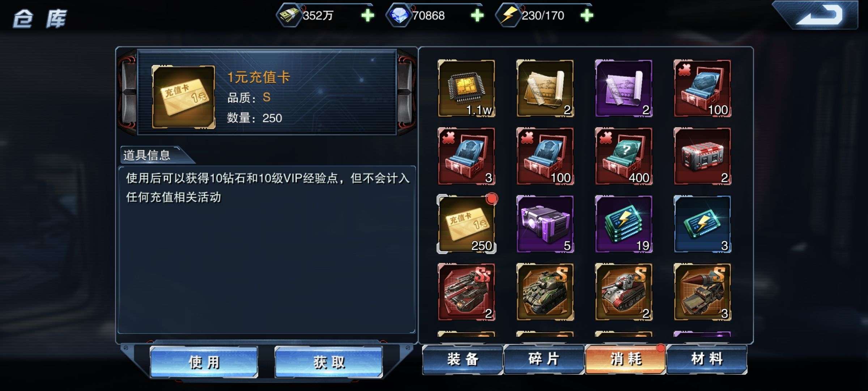Tap the plus beside cash 352万
The height and width of the screenshot is (391, 868).
click(x=368, y=15)
